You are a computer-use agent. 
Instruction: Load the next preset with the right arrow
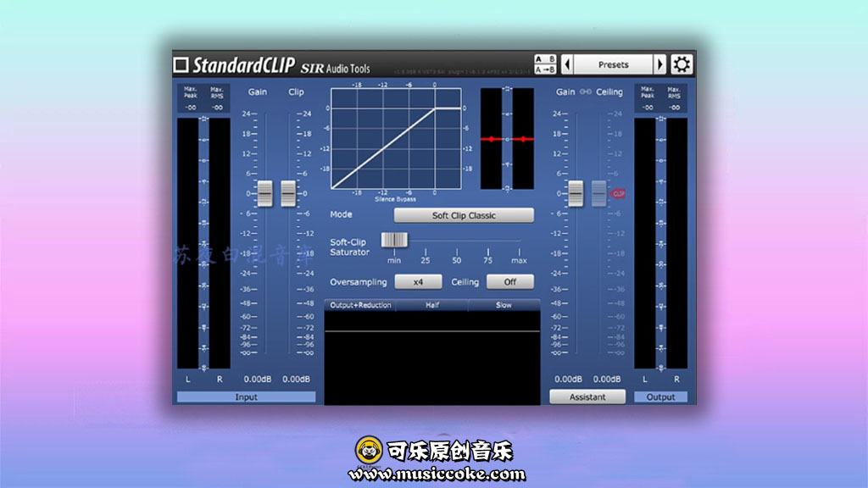point(659,64)
